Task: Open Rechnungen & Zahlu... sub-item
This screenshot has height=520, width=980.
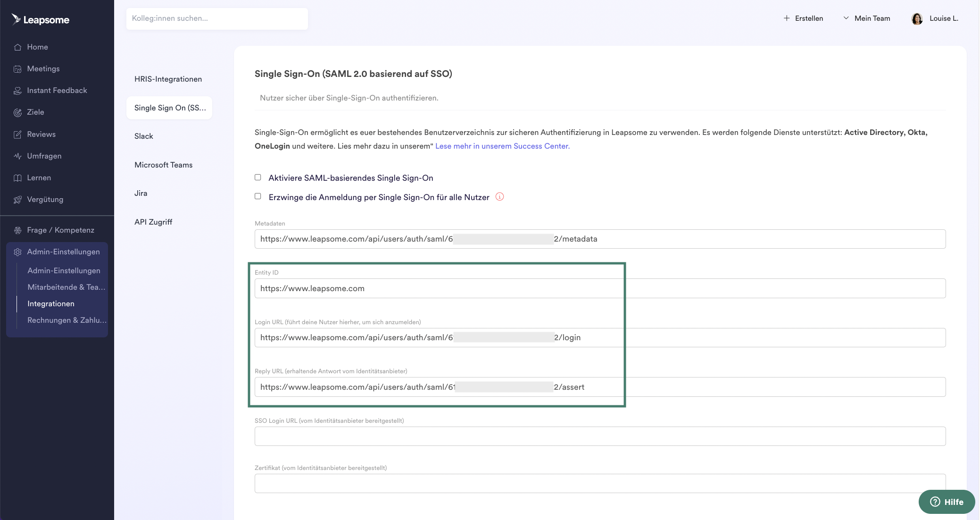Action: point(67,320)
